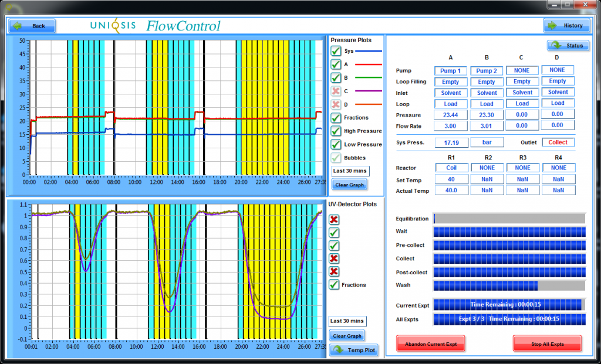Open the Coil selector for reactor R1

[450, 168]
